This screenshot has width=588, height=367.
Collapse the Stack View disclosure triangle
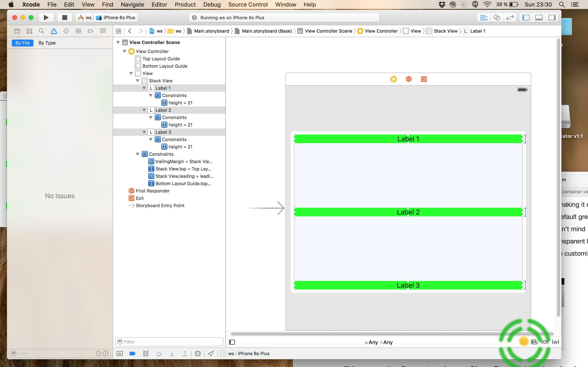(x=138, y=81)
